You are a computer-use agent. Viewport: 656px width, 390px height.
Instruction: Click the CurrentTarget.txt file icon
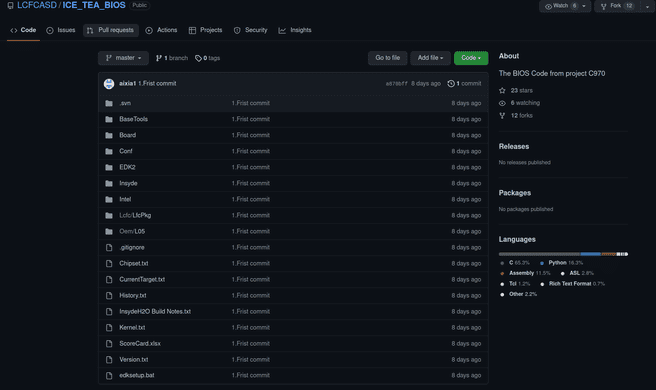click(109, 280)
